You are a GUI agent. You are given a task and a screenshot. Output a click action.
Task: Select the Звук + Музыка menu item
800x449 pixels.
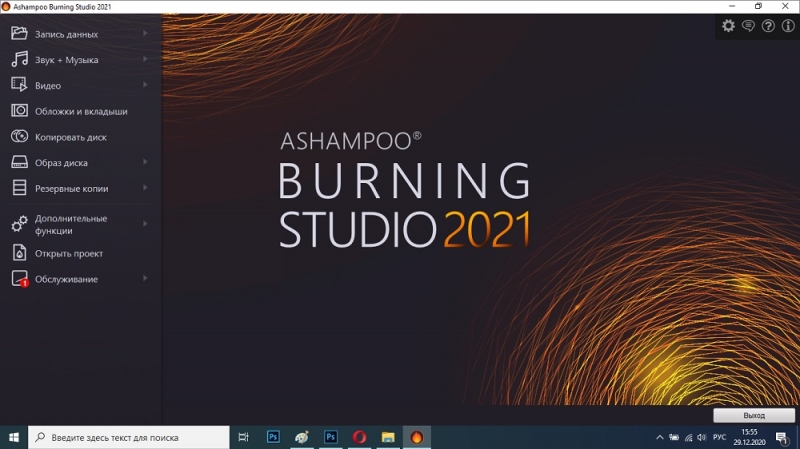[81, 59]
